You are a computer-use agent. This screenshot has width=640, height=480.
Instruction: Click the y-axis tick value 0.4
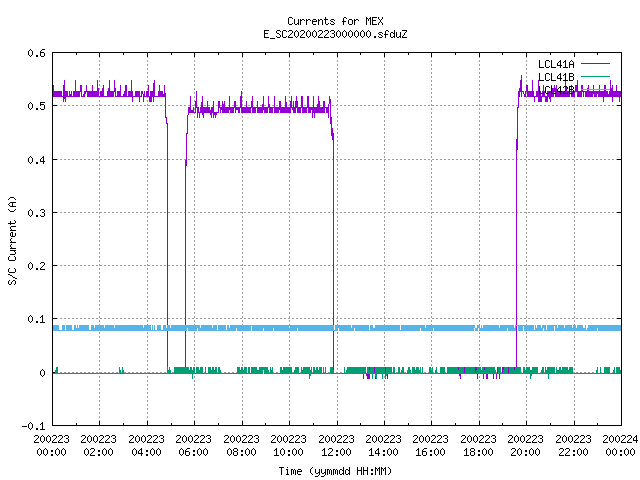36,160
